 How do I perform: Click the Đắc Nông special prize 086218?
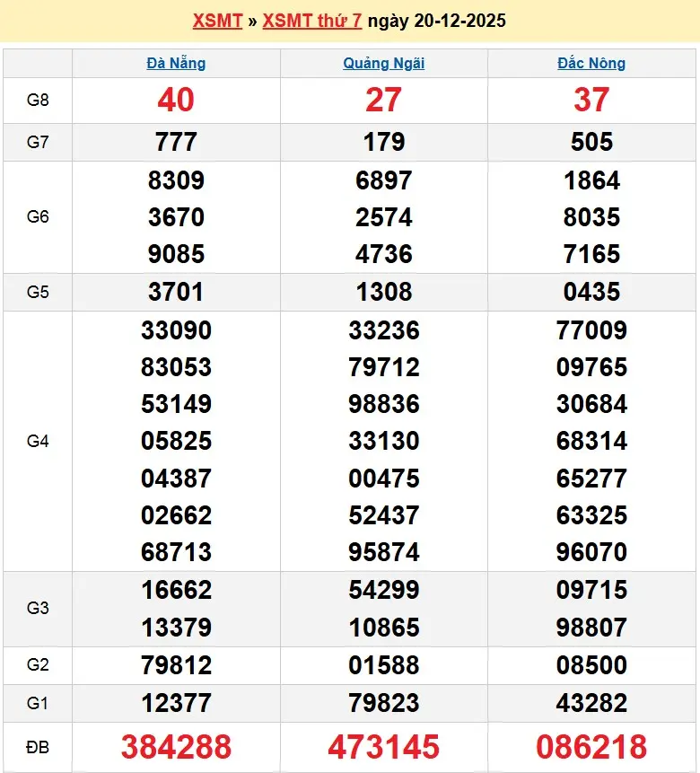591,746
